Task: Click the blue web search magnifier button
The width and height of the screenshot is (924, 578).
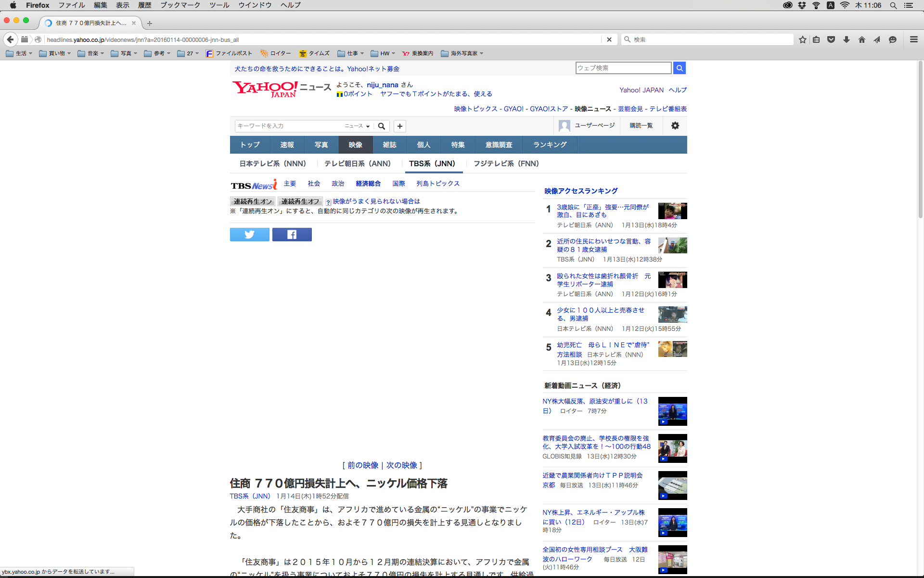Action: pos(679,68)
